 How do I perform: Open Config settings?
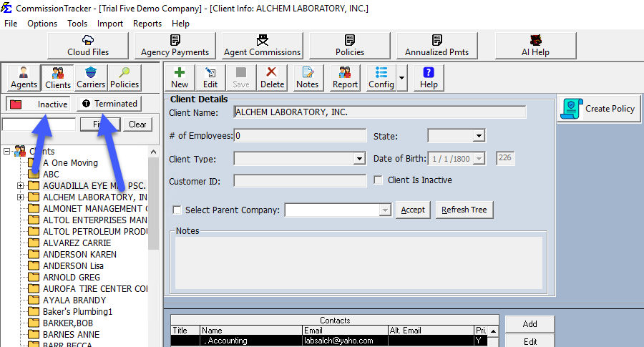click(381, 77)
